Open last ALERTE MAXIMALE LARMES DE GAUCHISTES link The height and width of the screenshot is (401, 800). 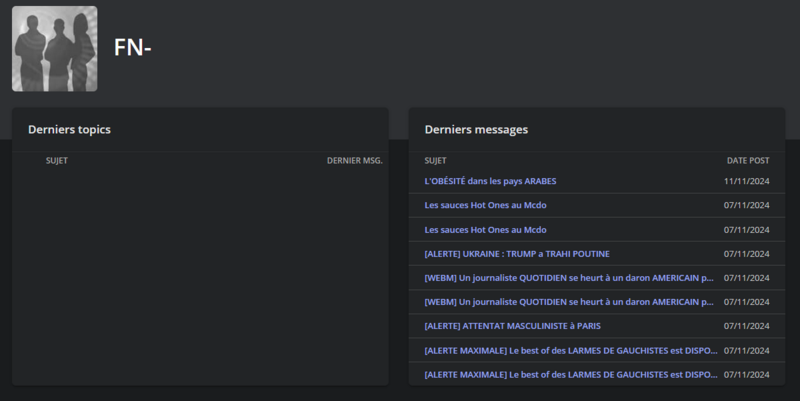[571, 374]
